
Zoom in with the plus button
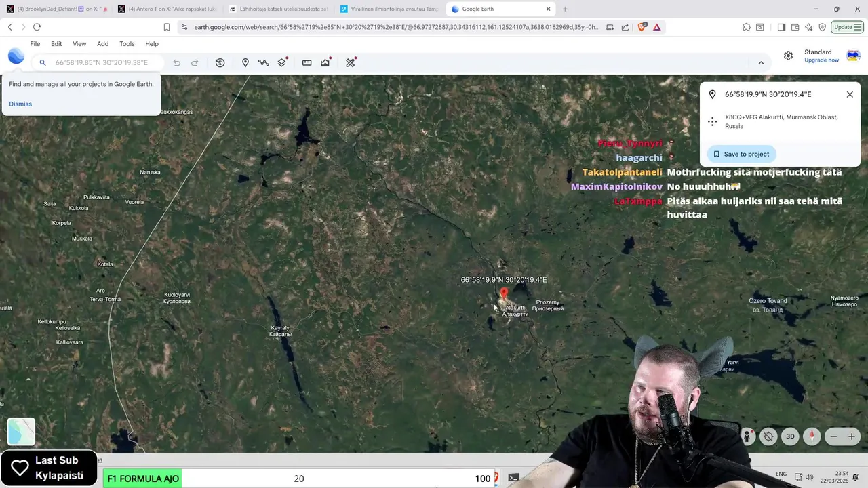852,436
